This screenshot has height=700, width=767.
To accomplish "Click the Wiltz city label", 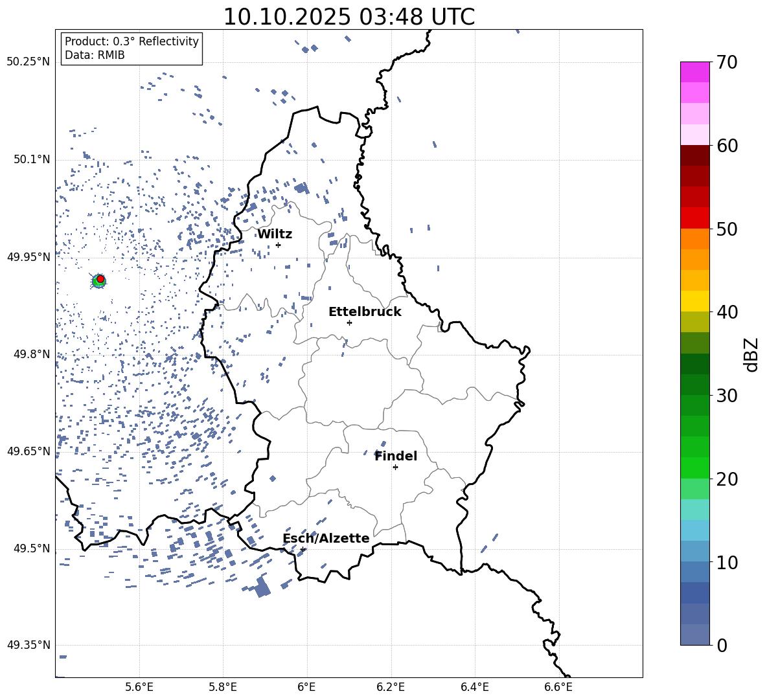I will tap(275, 234).
